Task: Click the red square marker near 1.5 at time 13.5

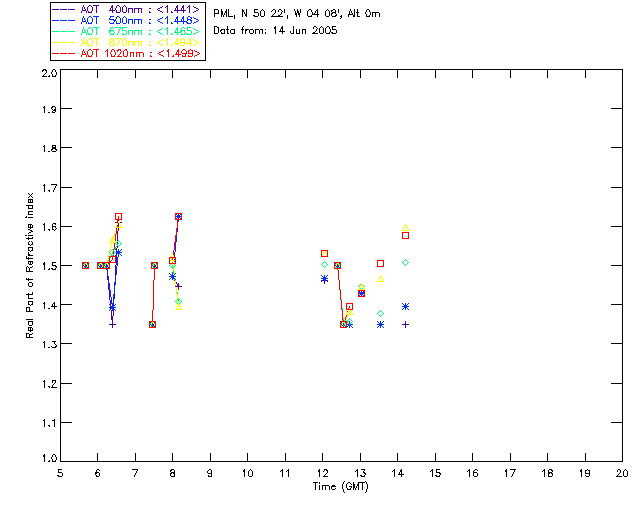Action: click(x=380, y=264)
